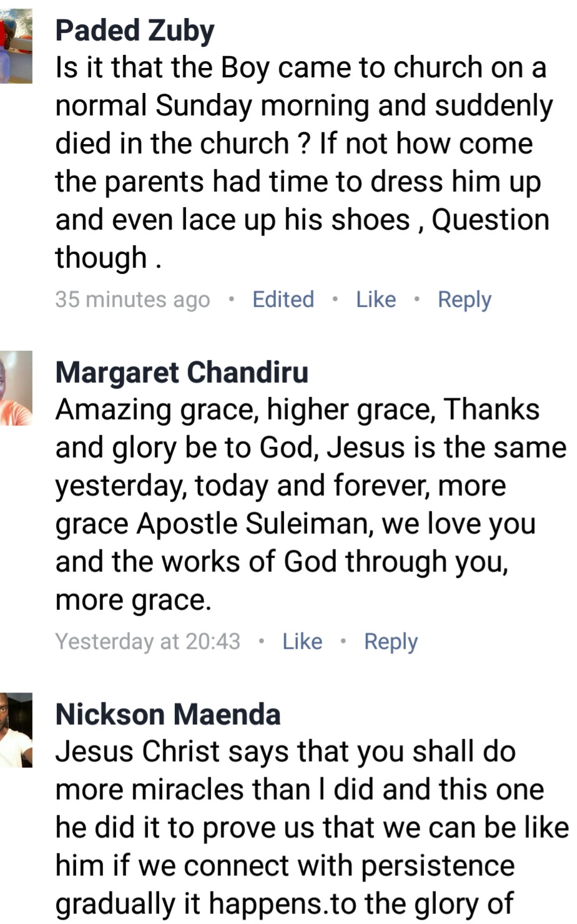
Task: Like Margaret Chandiru's comment
Action: click(302, 641)
